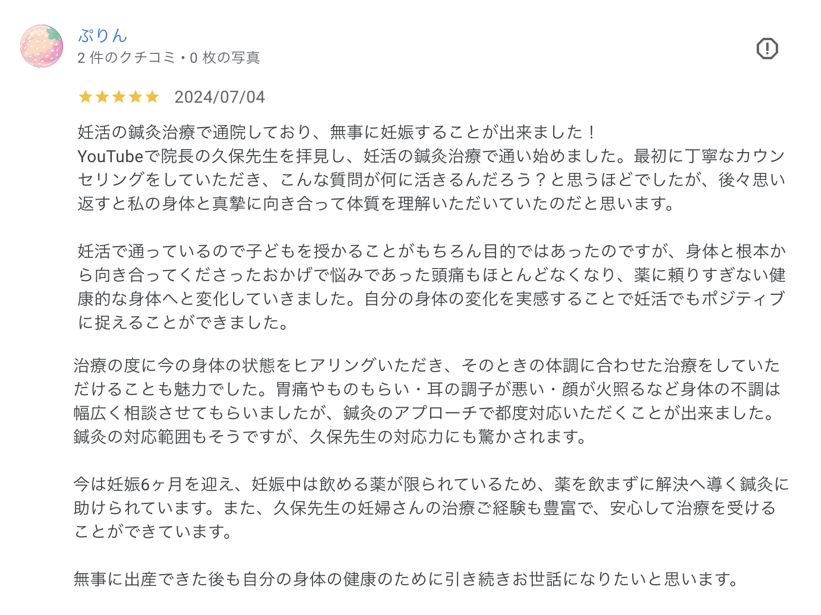Click the review date 2024/07/04
The image size is (821, 615).
(x=219, y=97)
